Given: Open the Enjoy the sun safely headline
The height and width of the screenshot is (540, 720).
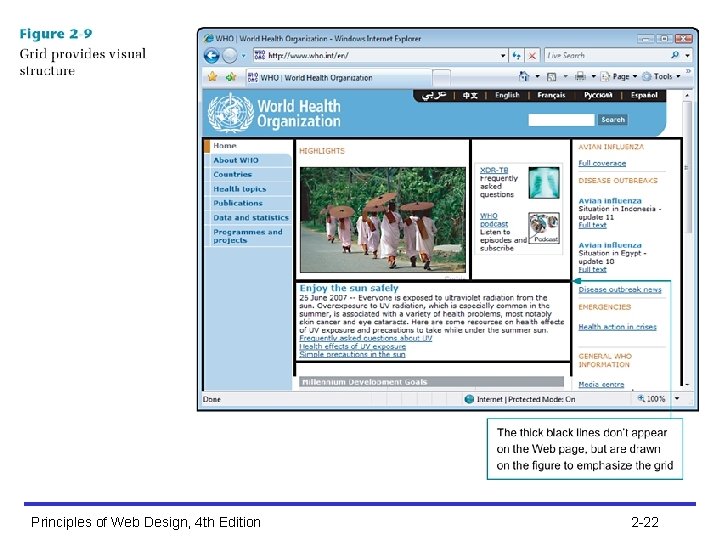Looking at the screenshot, I should (x=349, y=288).
